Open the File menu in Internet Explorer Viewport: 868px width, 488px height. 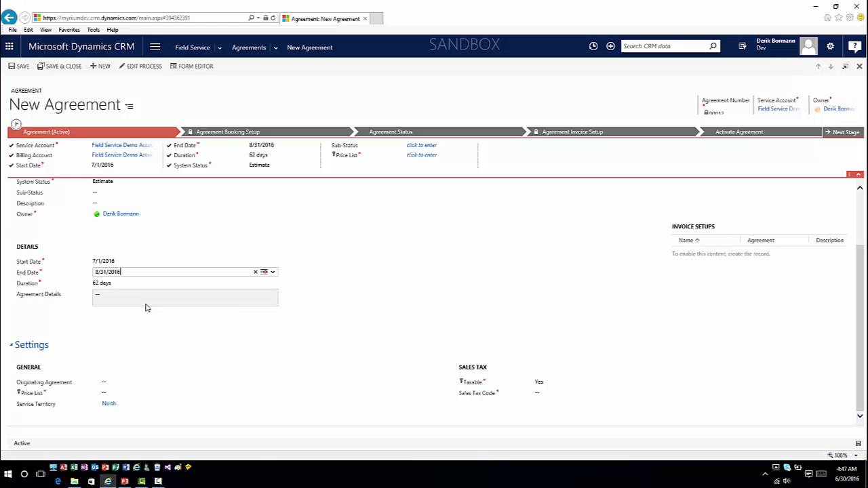tap(13, 30)
